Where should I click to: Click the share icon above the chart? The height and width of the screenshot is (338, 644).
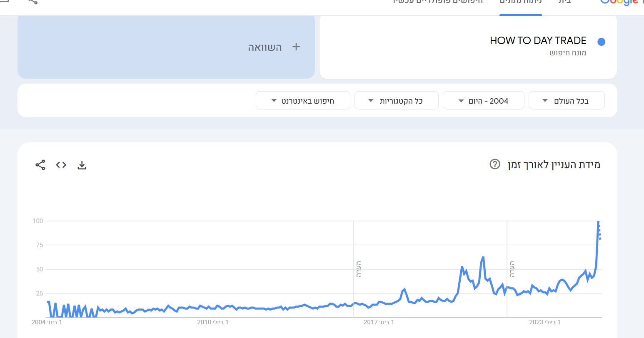point(40,165)
